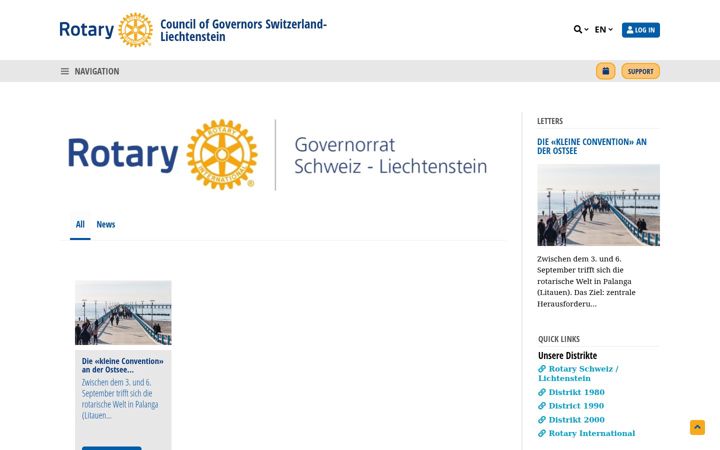Click the SUPPORT button

pos(640,71)
